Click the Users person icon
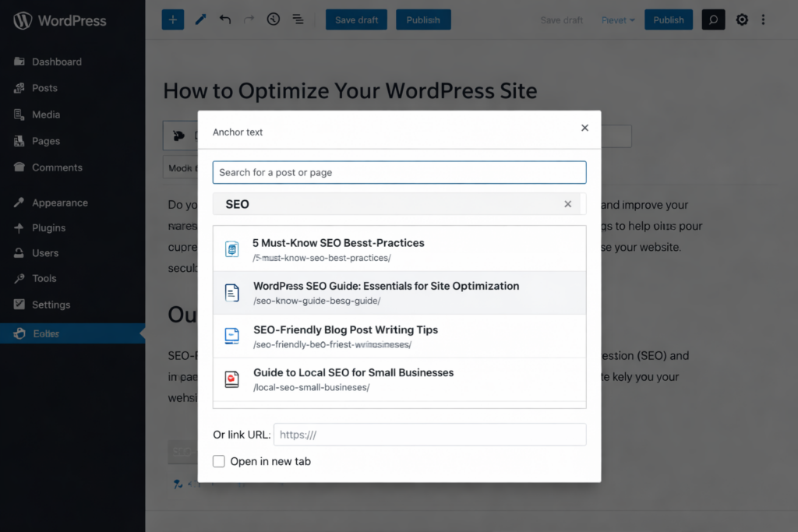The width and height of the screenshot is (798, 532). pyautogui.click(x=19, y=253)
